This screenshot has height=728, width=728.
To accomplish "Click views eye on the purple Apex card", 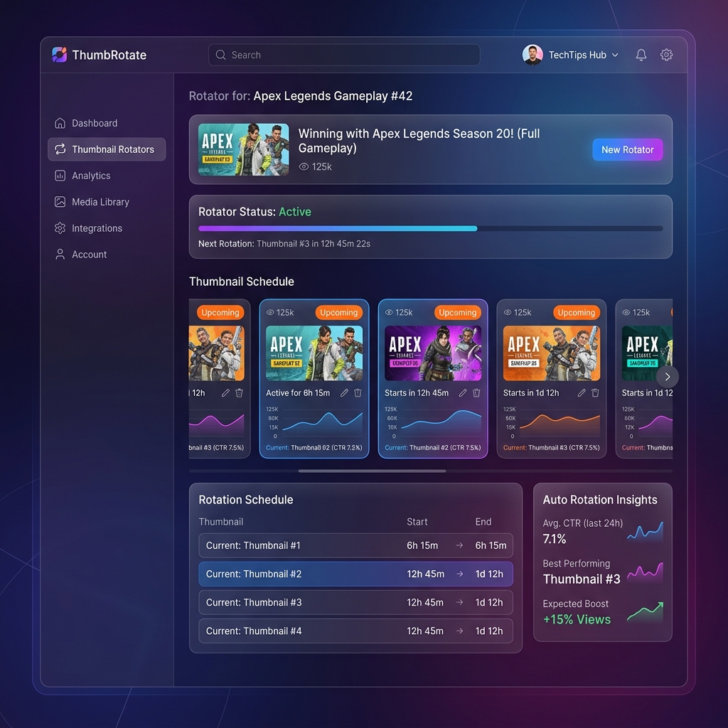I will [389, 313].
